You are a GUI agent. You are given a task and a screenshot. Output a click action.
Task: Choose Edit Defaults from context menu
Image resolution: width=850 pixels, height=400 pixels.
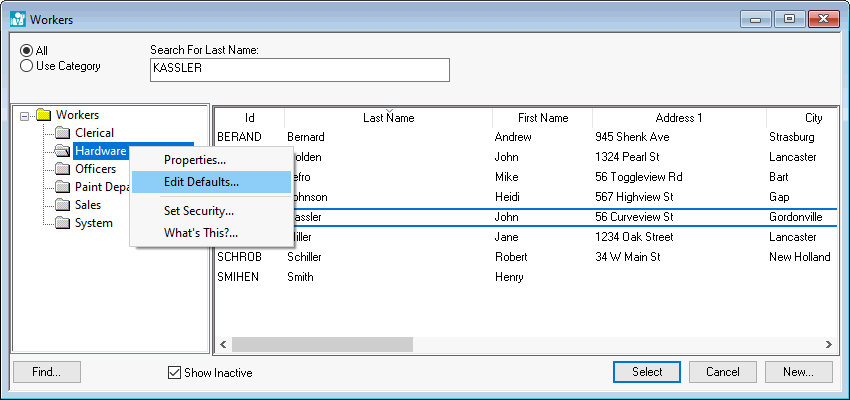pyautogui.click(x=201, y=182)
